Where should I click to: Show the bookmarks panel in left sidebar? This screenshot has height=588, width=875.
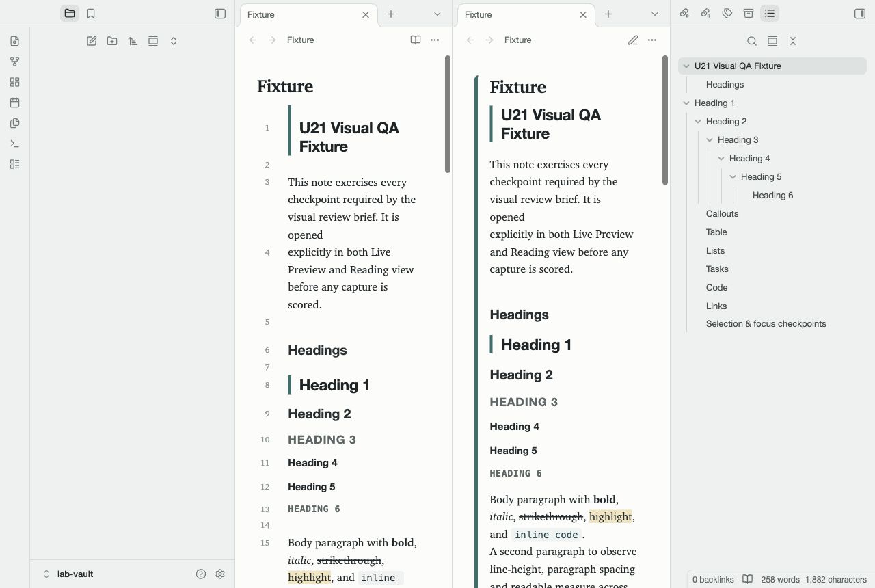[x=91, y=14]
